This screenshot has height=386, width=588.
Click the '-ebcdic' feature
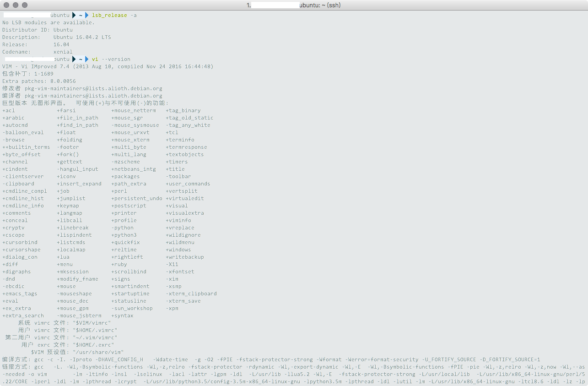[14, 286]
